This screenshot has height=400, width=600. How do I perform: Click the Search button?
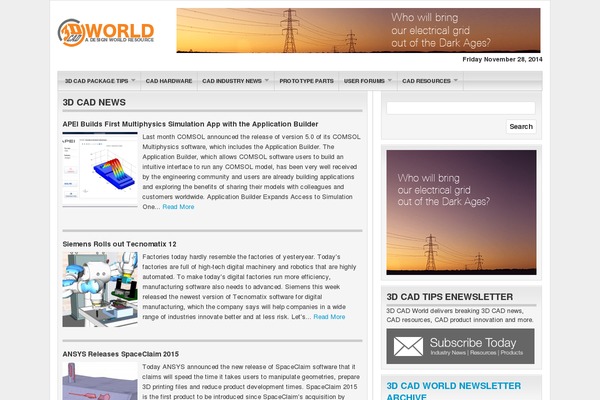pos(521,127)
